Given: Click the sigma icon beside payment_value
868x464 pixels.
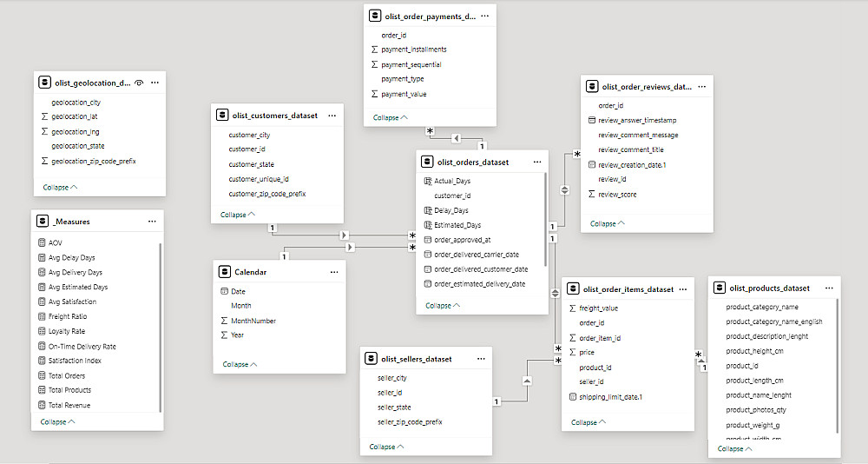Looking at the screenshot, I should pos(374,94).
